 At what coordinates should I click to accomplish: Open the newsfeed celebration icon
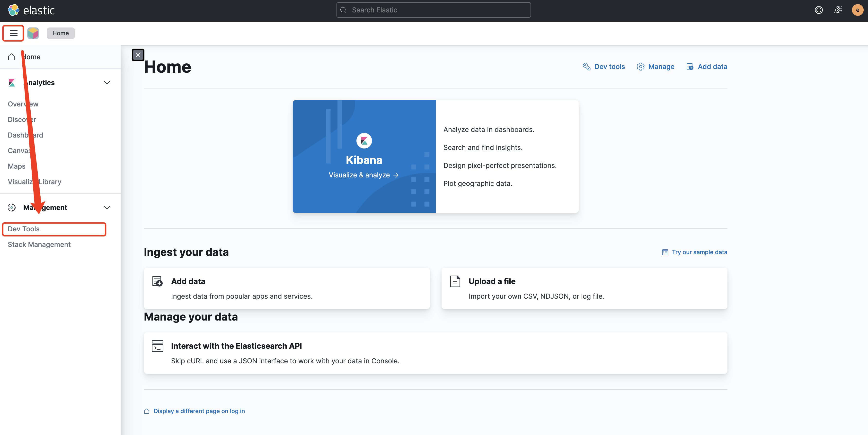coord(838,10)
